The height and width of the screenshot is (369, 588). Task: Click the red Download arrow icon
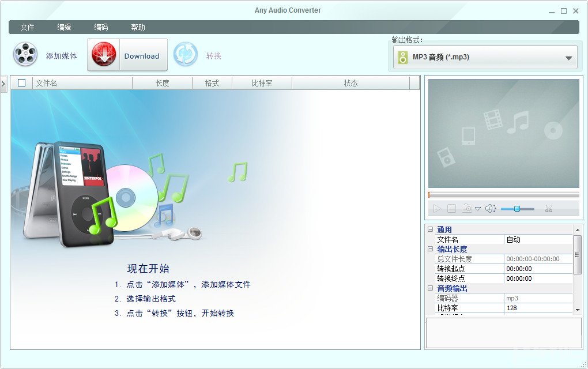pos(104,54)
